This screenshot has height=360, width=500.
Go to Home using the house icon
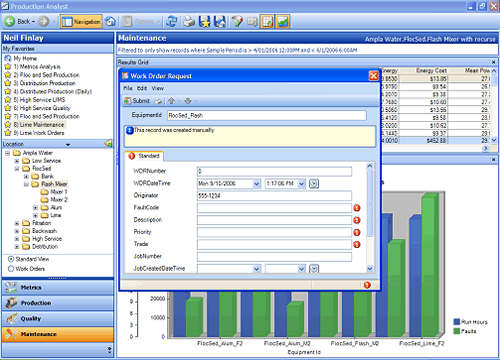pos(110,21)
